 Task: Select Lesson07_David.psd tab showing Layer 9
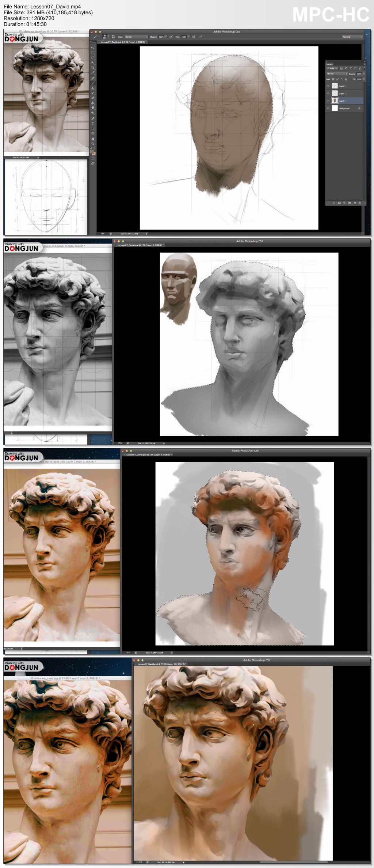(148, 454)
